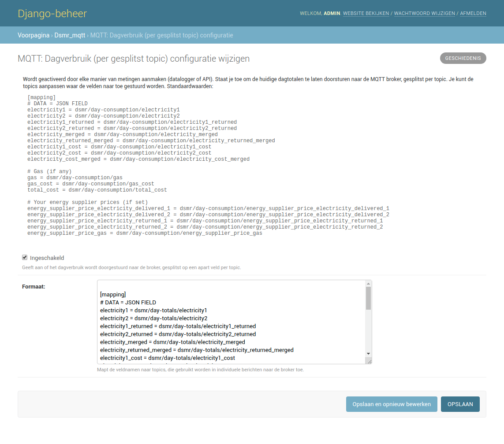The height and width of the screenshot is (444, 504).
Task: Click the help text 'Mapt de veldnamen naar topics'
Action: click(200, 370)
